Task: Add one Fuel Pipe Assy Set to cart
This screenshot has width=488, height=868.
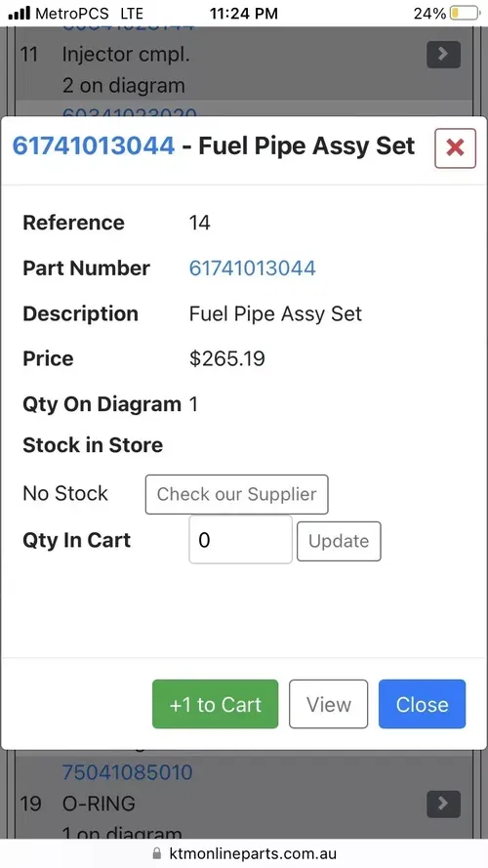Action: click(x=216, y=704)
